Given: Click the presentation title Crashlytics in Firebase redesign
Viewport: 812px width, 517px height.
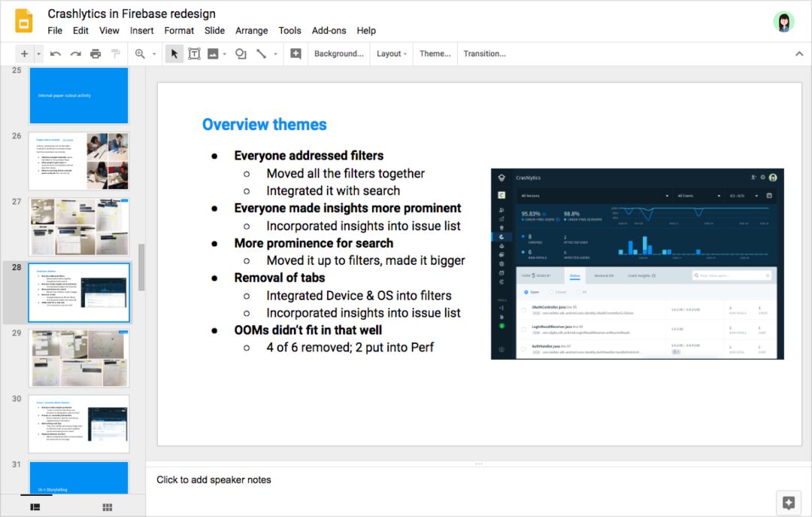Looking at the screenshot, I should [132, 14].
